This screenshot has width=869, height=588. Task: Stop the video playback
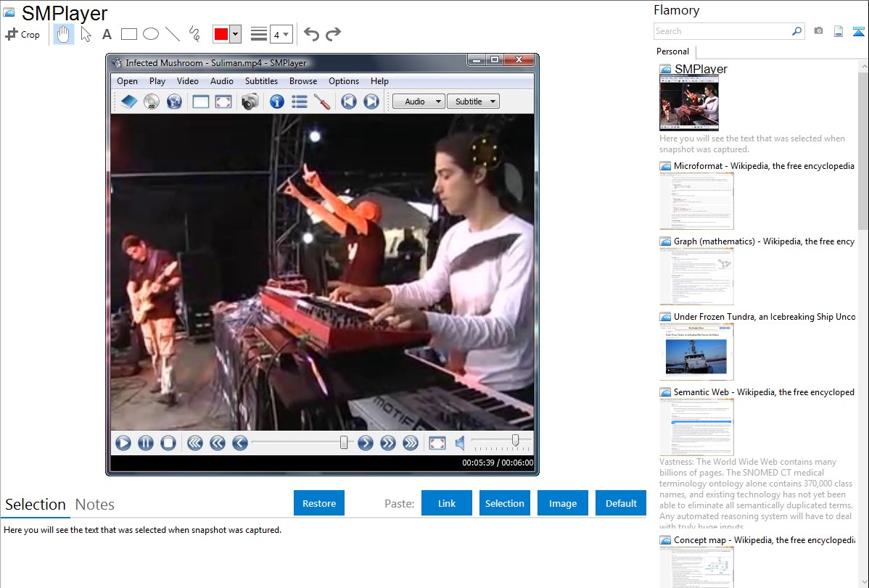[168, 443]
